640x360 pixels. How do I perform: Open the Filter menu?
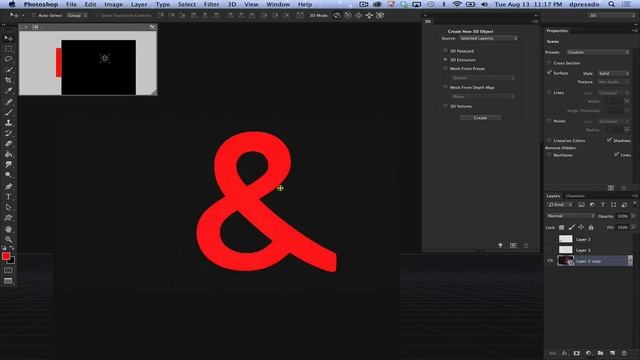[x=211, y=4]
